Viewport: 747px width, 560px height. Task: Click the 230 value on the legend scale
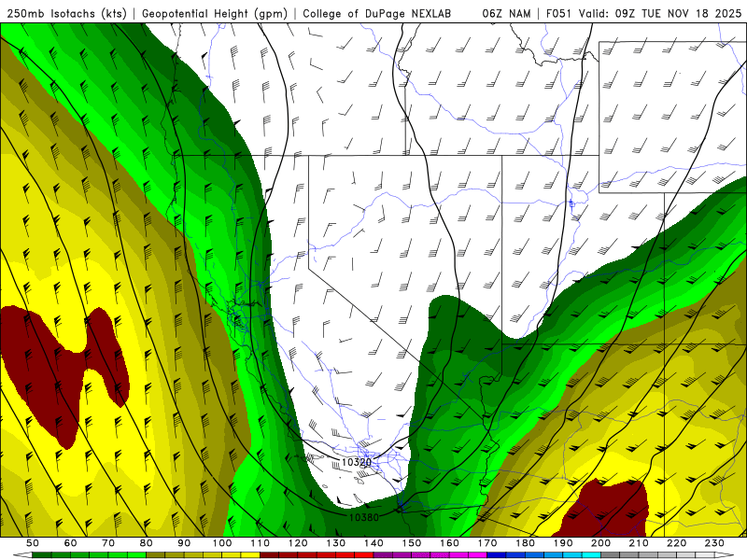click(714, 543)
